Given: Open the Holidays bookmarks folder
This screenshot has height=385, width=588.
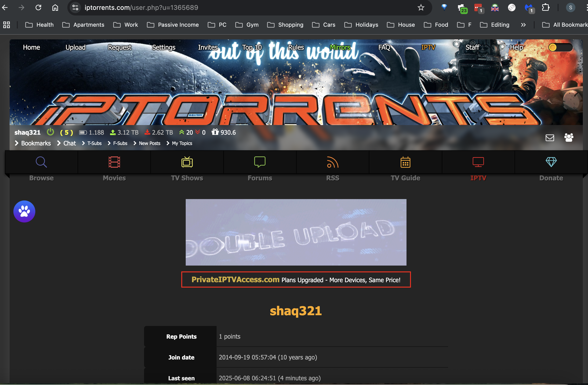Looking at the screenshot, I should pos(361,25).
